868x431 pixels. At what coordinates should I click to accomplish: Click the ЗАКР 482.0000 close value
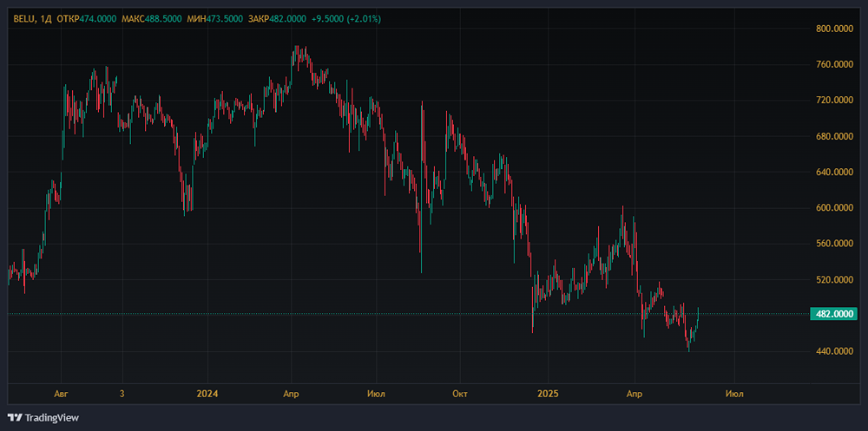click(287, 18)
